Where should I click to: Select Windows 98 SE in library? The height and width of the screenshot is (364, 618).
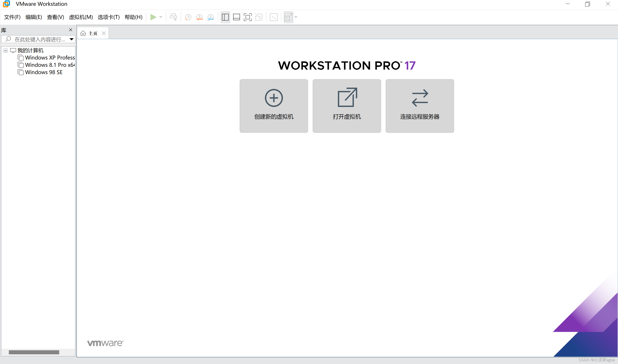click(x=44, y=72)
